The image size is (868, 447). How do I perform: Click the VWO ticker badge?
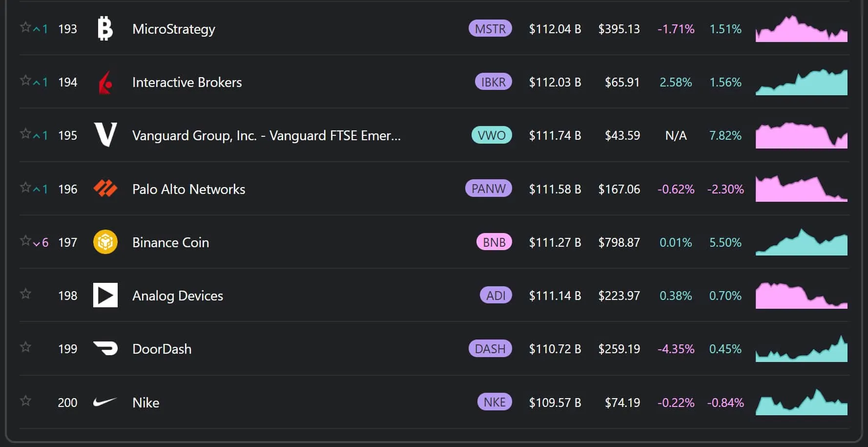click(x=491, y=135)
